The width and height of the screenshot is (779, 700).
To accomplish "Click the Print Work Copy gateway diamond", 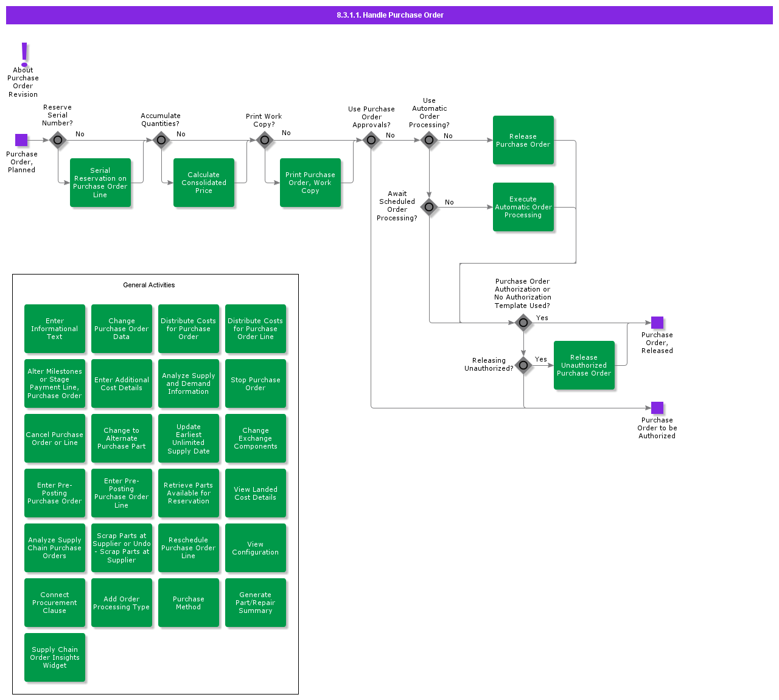I will [265, 140].
